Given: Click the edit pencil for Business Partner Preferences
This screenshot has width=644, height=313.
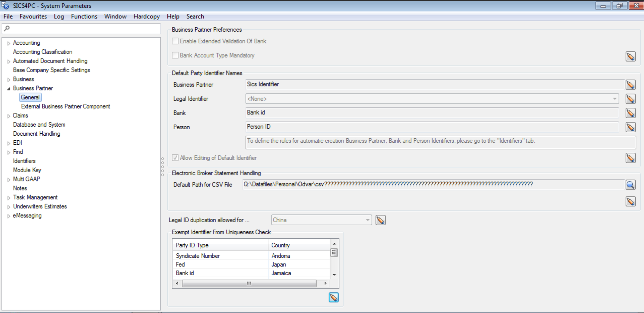Looking at the screenshot, I should [630, 57].
